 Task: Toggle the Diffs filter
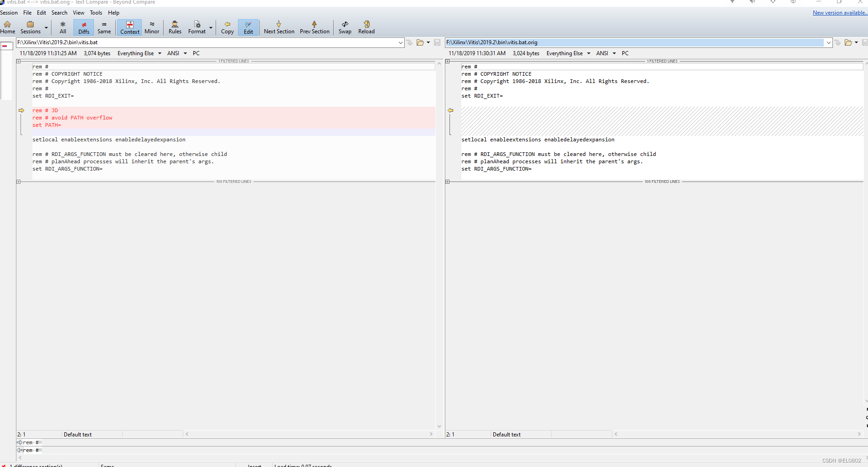[83, 27]
